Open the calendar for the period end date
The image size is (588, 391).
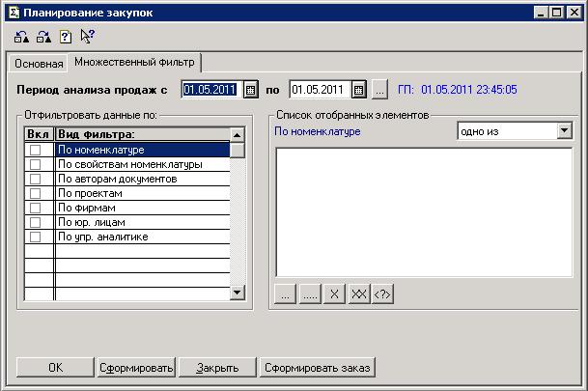[358, 90]
